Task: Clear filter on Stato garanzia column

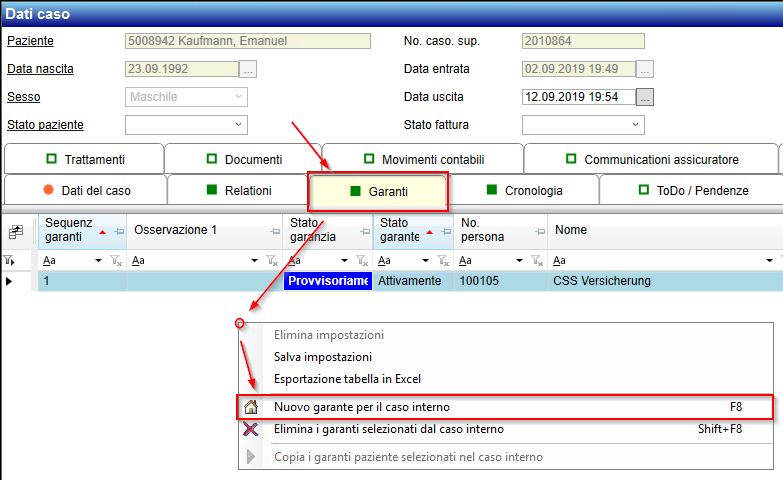Action: (362, 260)
